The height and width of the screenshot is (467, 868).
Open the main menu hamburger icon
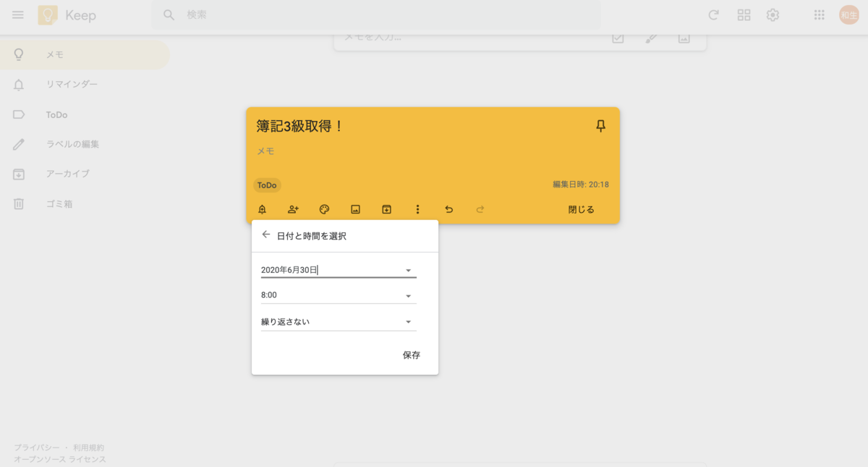18,15
